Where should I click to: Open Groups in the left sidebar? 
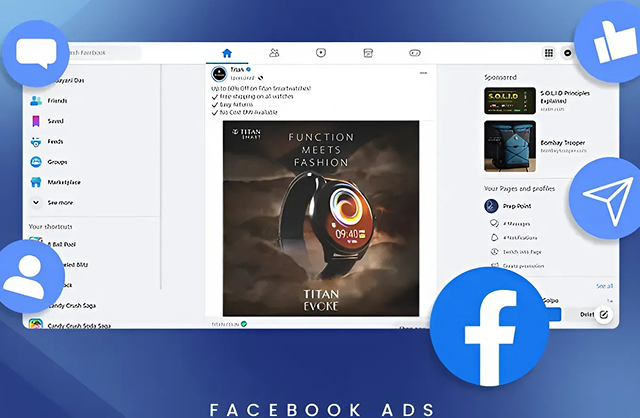click(x=49, y=162)
